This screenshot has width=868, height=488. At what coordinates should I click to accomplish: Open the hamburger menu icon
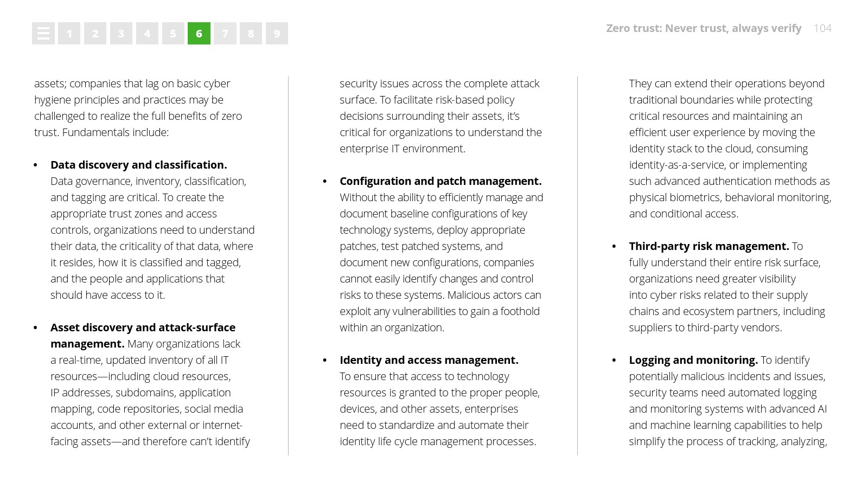[x=43, y=34]
